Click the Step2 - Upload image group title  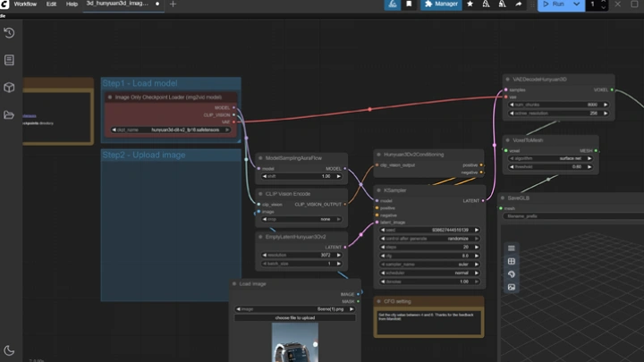(x=144, y=156)
